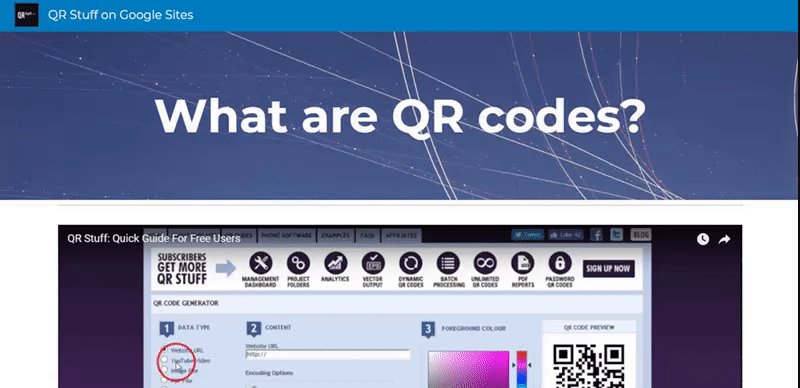
Task: Click the Management Dashboard wrench icon
Action: tap(261, 263)
